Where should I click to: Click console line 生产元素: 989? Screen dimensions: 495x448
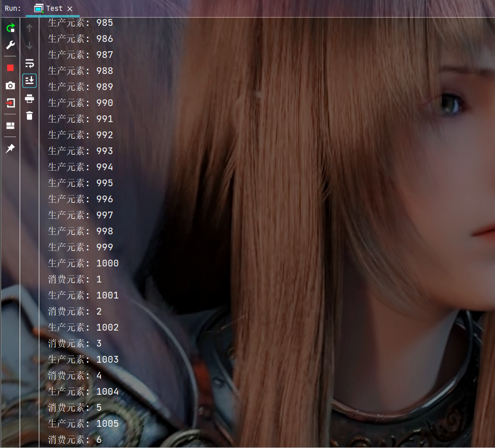pyautogui.click(x=81, y=87)
